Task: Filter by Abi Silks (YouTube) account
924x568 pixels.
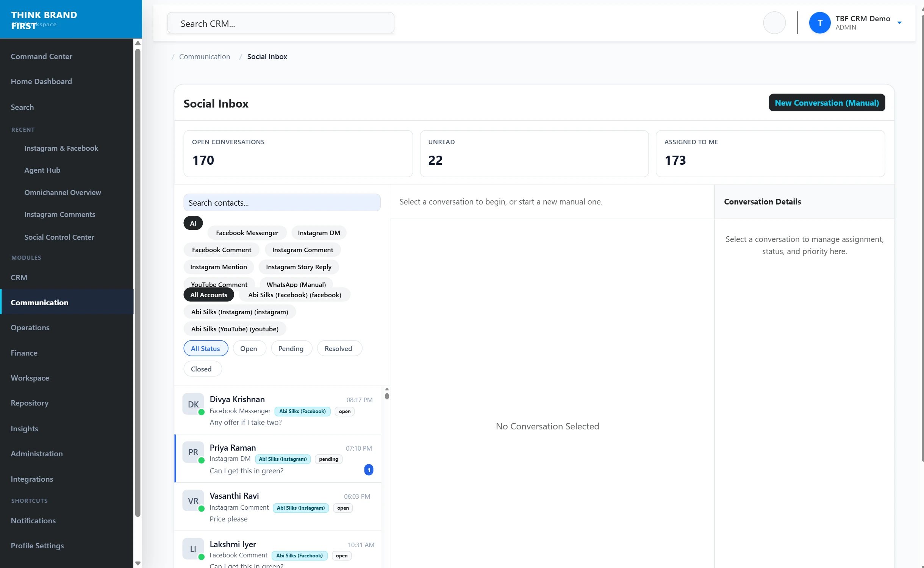Action: tap(235, 329)
